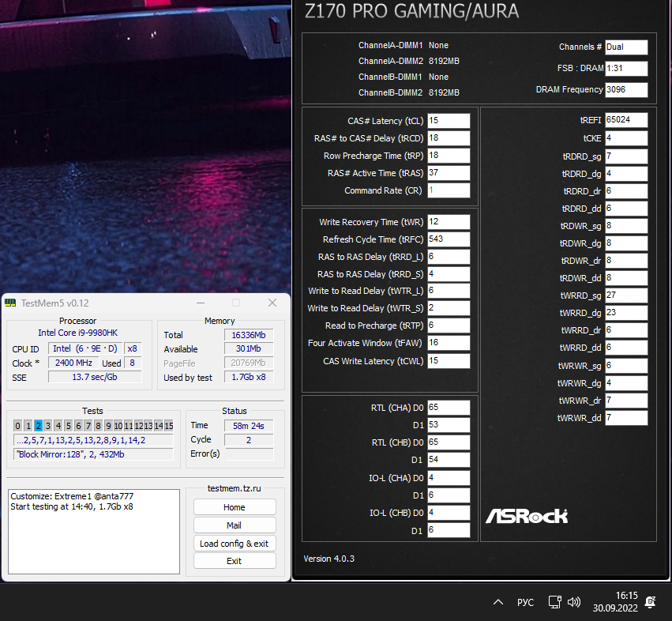Click the Cycle value field
Viewport: 672px width, 621px height.
click(249, 440)
